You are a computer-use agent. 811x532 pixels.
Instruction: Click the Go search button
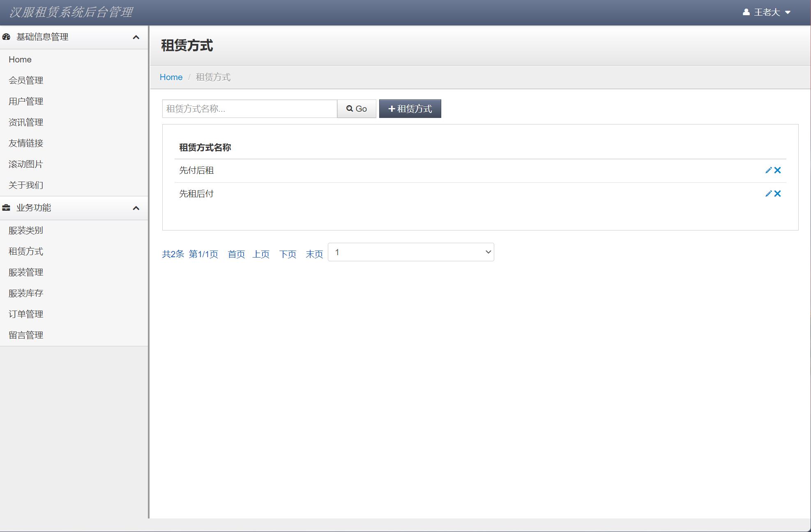pos(356,108)
